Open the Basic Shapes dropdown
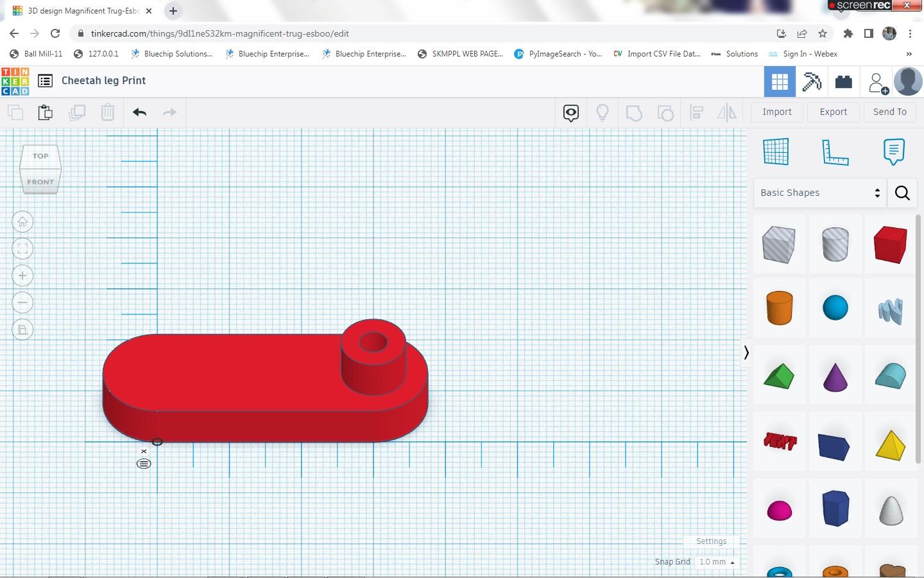Image resolution: width=924 pixels, height=578 pixels. [x=820, y=193]
